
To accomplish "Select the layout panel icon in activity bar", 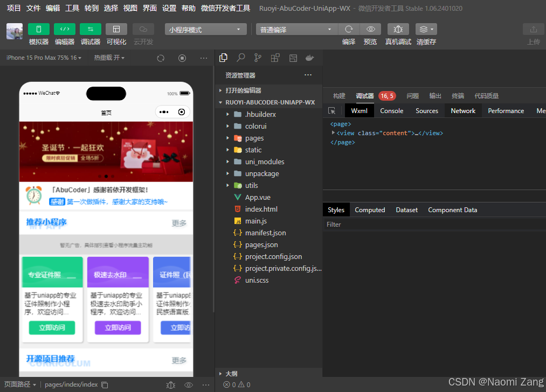I will [x=293, y=58].
